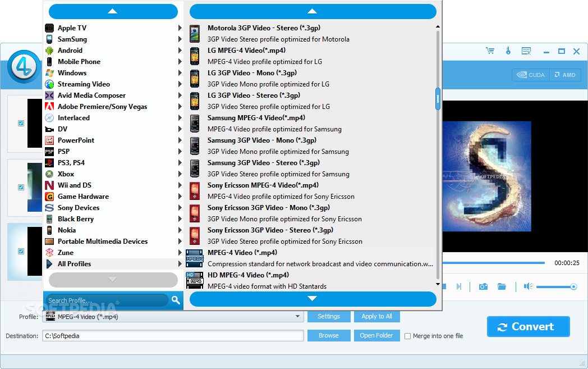Click Open Folder button

point(377,336)
